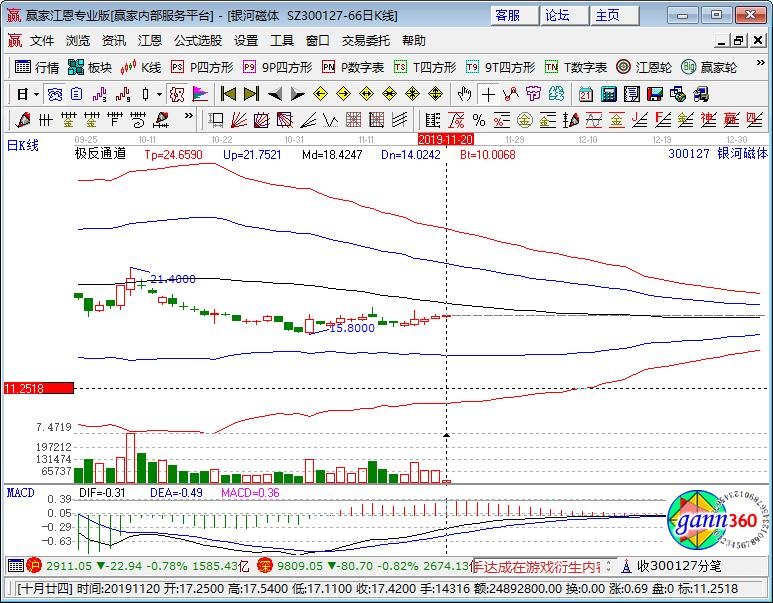This screenshot has height=603, width=773.
Task: Click the red 11.2518 price axis label
Action: pos(38,389)
